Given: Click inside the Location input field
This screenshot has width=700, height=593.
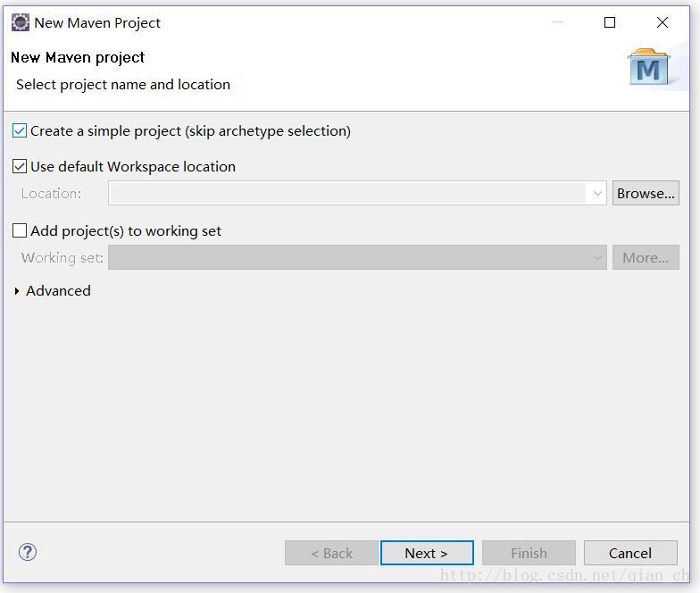Looking at the screenshot, I should tap(346, 193).
